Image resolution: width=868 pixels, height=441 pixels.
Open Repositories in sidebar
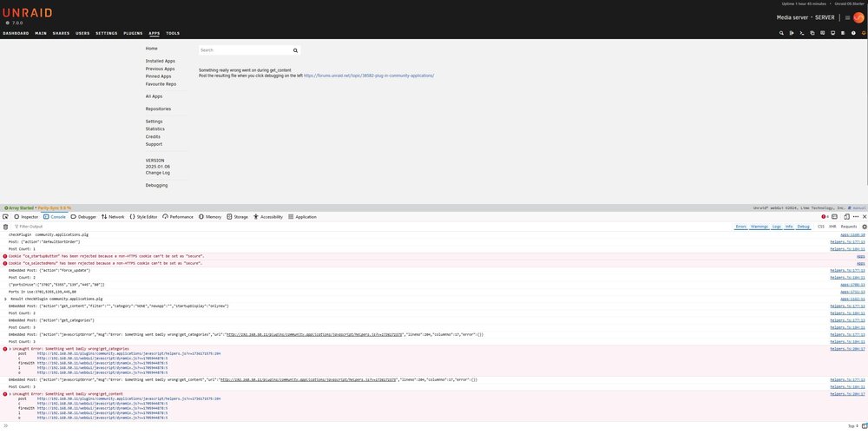tap(158, 109)
